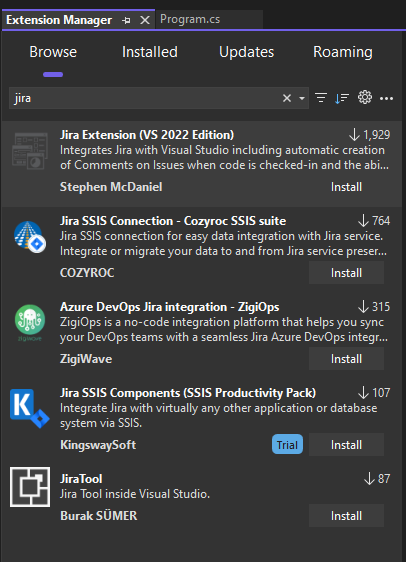Open the Program.cs document tab
The height and width of the screenshot is (562, 406).
[x=190, y=19]
